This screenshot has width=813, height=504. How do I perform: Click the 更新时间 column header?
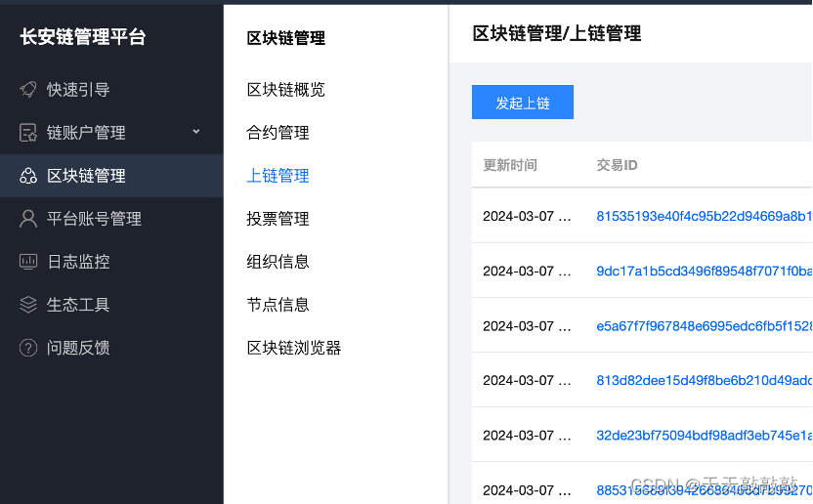pos(510,165)
